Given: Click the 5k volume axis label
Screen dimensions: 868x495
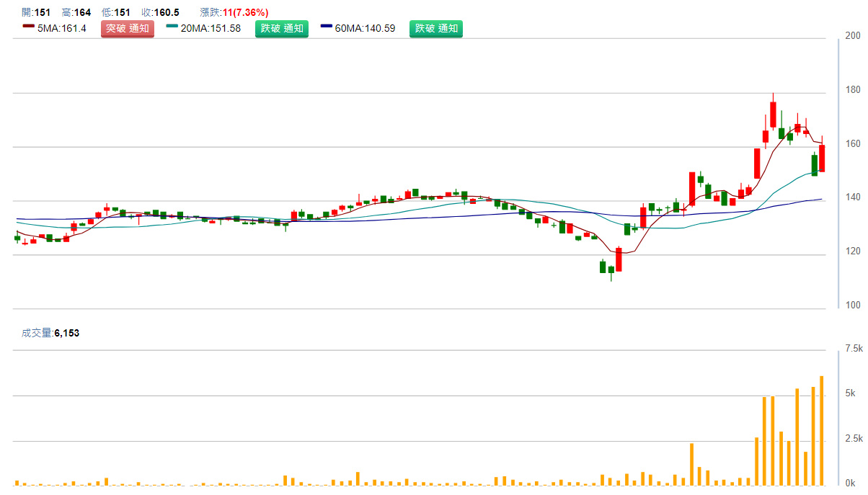Looking at the screenshot, I should (851, 393).
